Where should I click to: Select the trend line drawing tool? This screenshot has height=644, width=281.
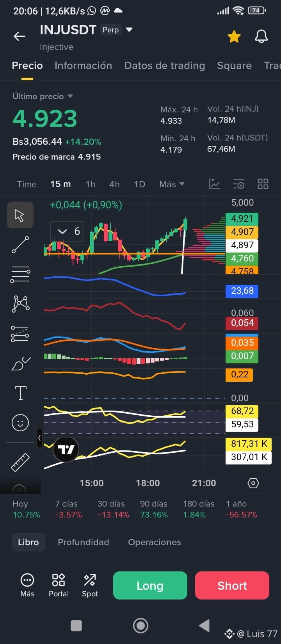click(20, 245)
